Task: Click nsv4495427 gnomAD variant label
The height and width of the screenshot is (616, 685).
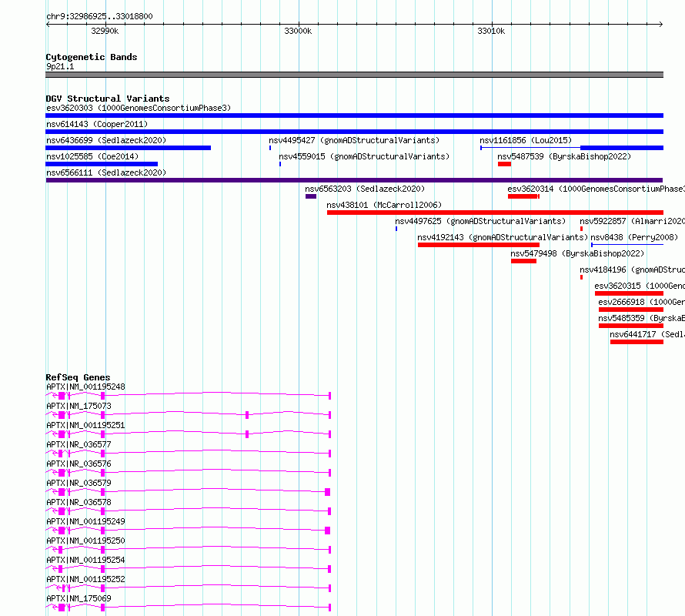Action: (x=354, y=140)
